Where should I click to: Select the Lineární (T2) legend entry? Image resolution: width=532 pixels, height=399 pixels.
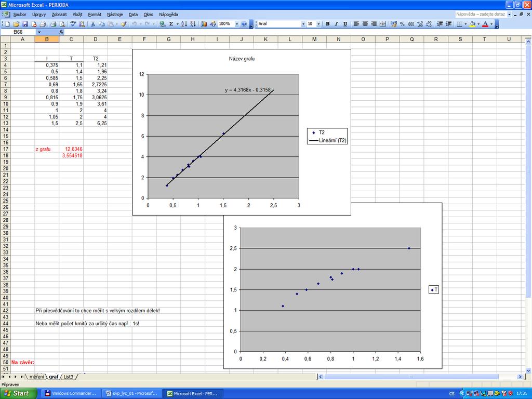point(327,140)
